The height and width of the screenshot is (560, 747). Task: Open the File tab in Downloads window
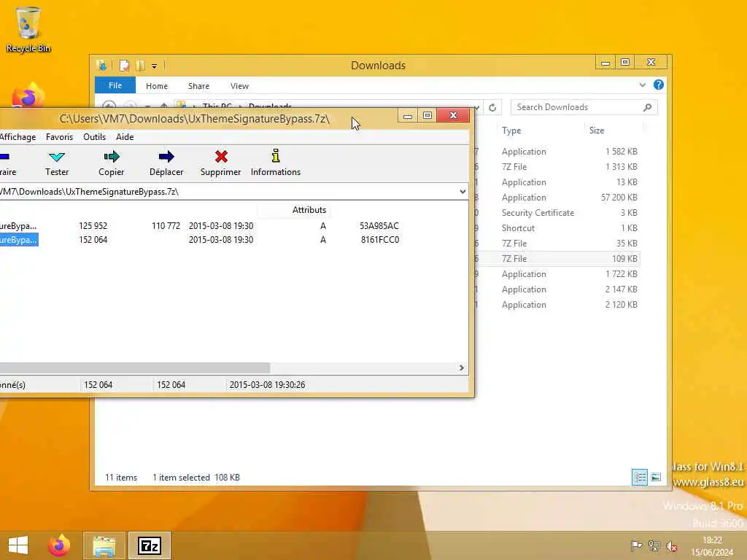115,86
